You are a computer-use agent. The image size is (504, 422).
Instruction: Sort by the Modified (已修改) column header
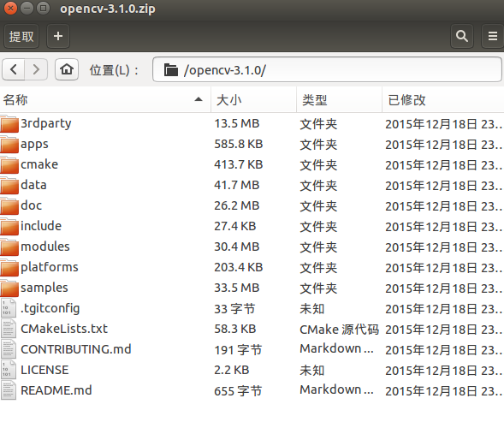tap(443, 99)
